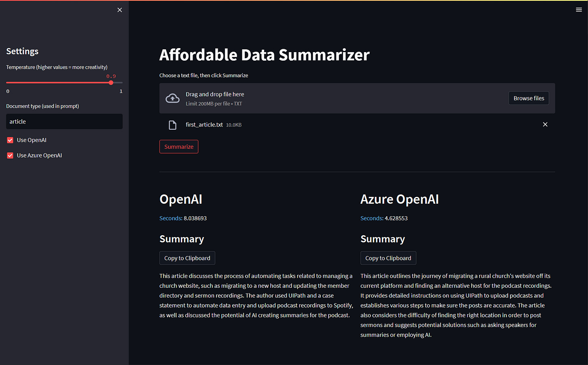
Task: Click the Browse files button
Action: [x=529, y=98]
